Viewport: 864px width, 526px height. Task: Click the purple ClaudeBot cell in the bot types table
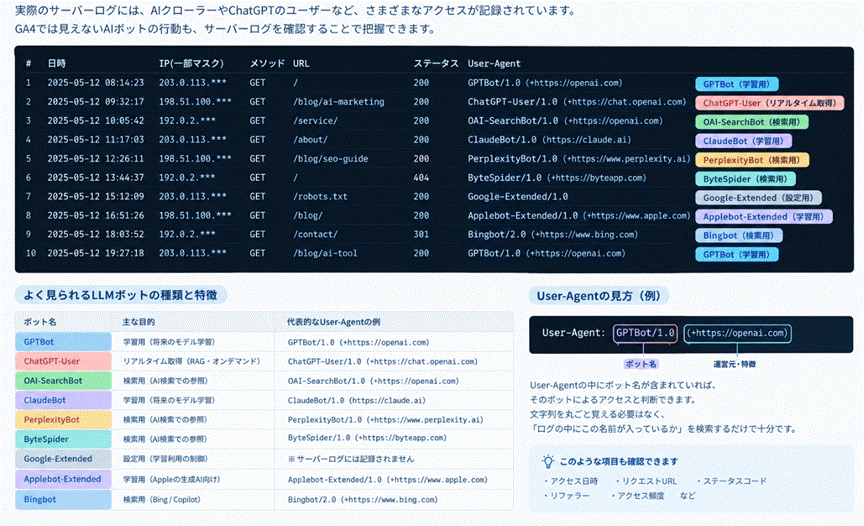(x=63, y=400)
